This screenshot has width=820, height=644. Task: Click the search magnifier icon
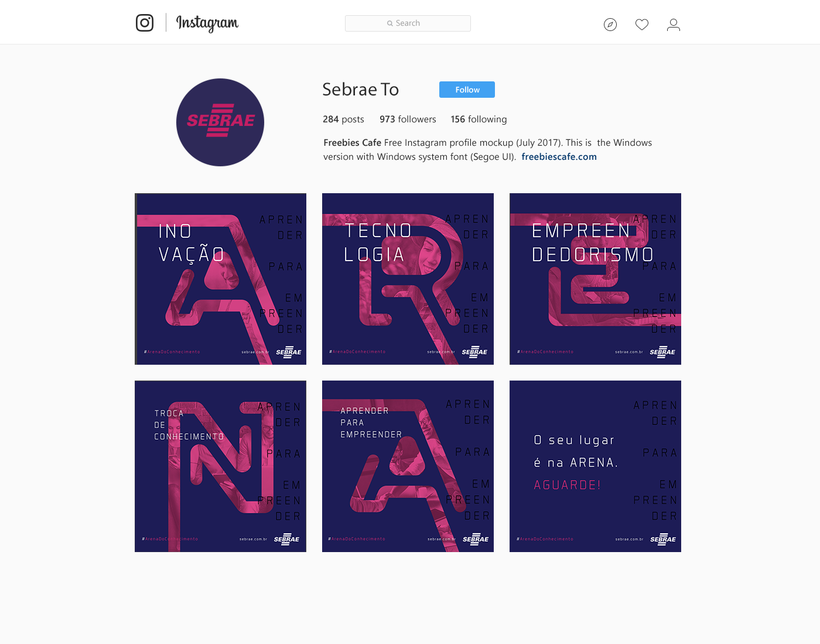click(x=390, y=23)
